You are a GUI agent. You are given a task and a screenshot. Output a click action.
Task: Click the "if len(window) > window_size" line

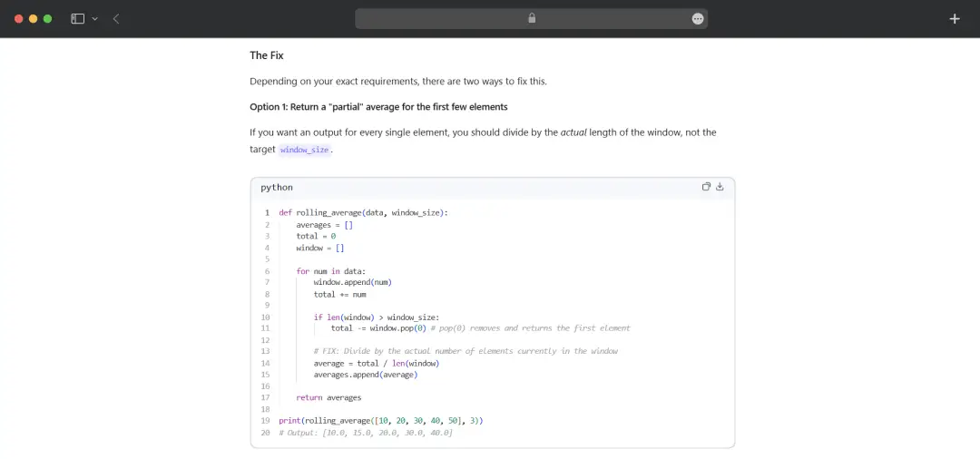pyautogui.click(x=377, y=317)
